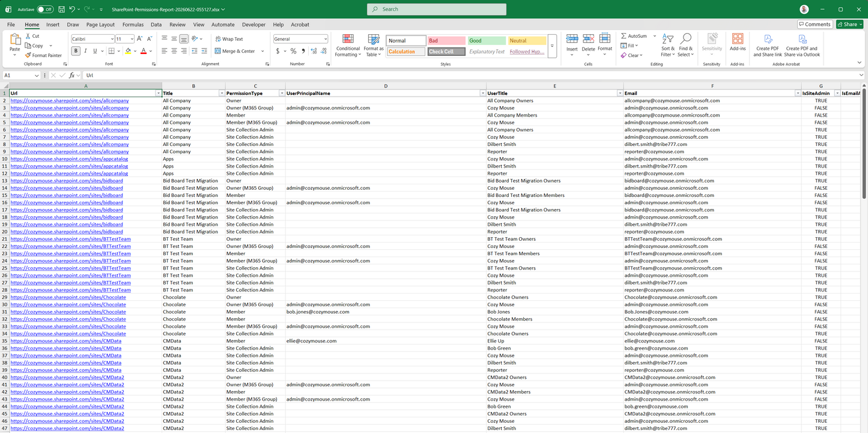Open the font size dropdown
The height and width of the screenshot is (433, 868).
132,39
